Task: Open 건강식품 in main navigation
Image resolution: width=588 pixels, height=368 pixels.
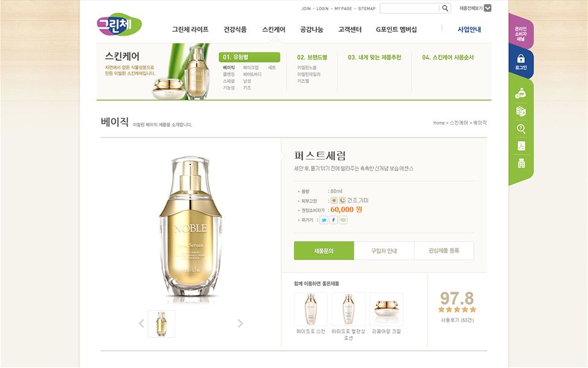Action: point(235,29)
